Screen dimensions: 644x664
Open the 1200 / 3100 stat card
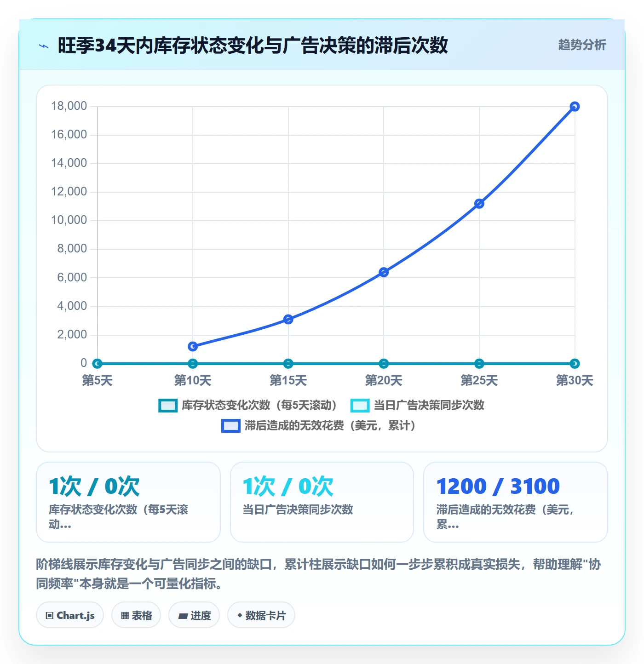pos(516,502)
